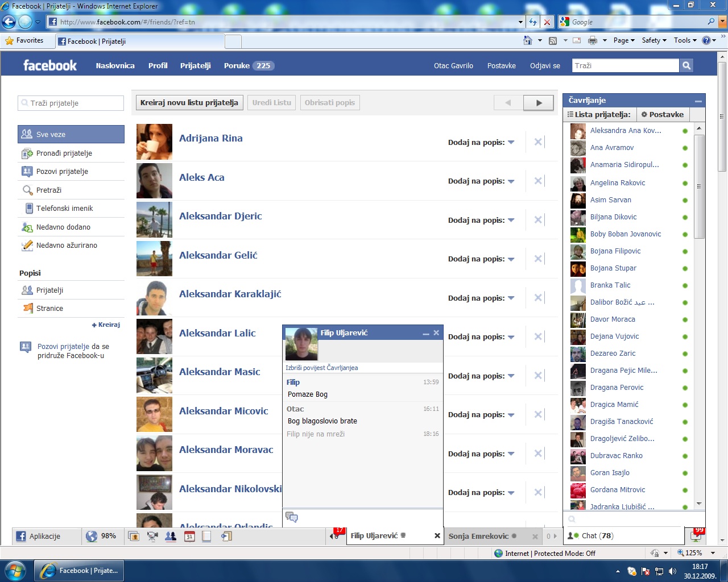Viewport: 728px width, 582px height.
Task: Click 'Izbriši povijest Čavrljanjea' link
Action: (322, 368)
